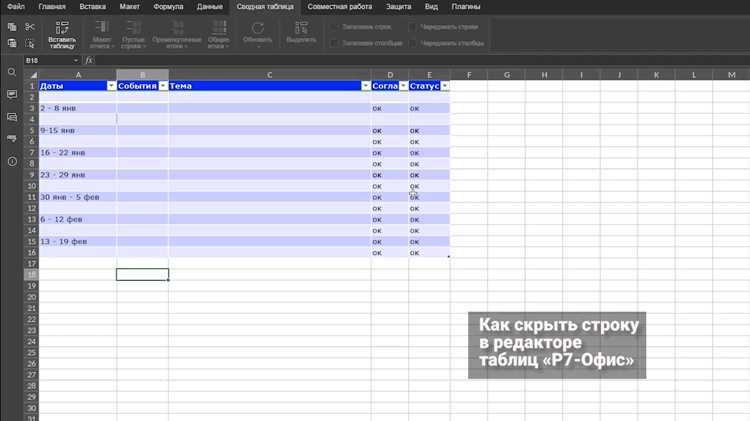This screenshot has width=750, height=421.
Task: Open the Comments icon in left sidebar
Action: click(x=12, y=94)
